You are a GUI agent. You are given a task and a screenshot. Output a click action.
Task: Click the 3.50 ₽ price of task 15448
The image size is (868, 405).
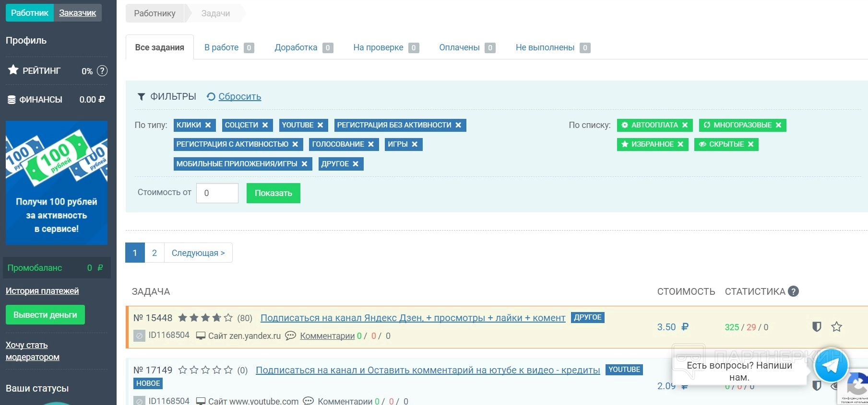point(673,327)
